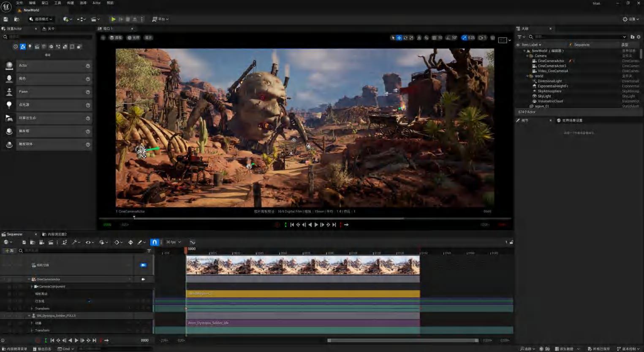Choose the translate move tool
Screen dimensions: 644x352
click(x=399, y=38)
